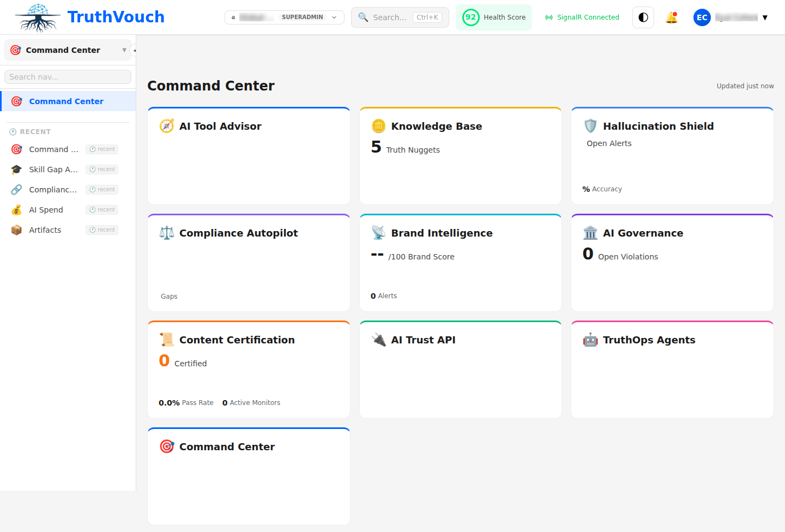Image resolution: width=785 pixels, height=532 pixels.
Task: Open the Brand Intelligence satellite icon
Action: pos(378,233)
